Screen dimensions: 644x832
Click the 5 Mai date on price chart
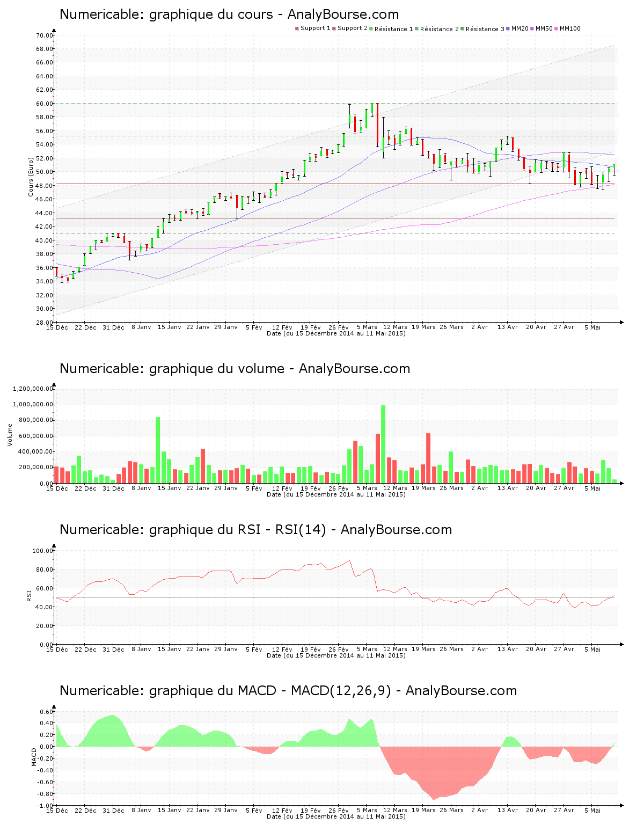[592, 327]
